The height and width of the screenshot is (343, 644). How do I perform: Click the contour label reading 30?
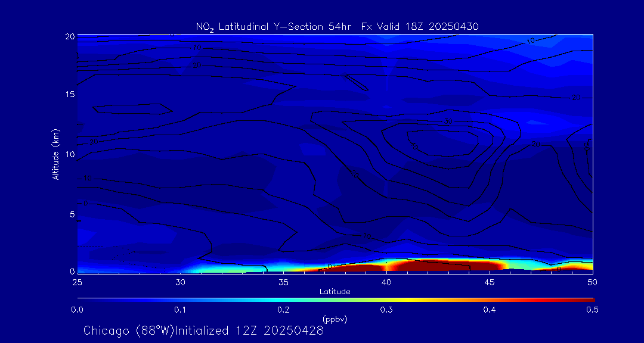448,121
